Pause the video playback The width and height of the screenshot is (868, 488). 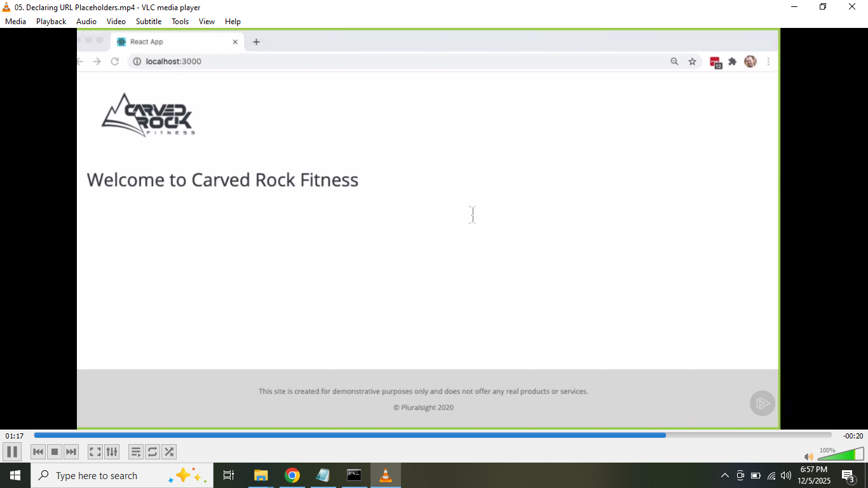(x=12, y=452)
